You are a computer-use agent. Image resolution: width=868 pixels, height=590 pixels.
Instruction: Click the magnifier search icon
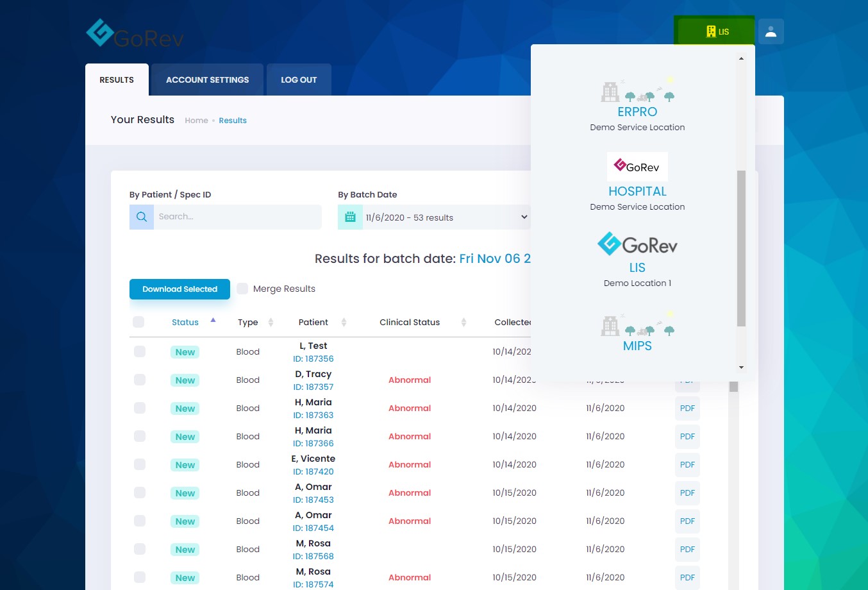coord(142,217)
